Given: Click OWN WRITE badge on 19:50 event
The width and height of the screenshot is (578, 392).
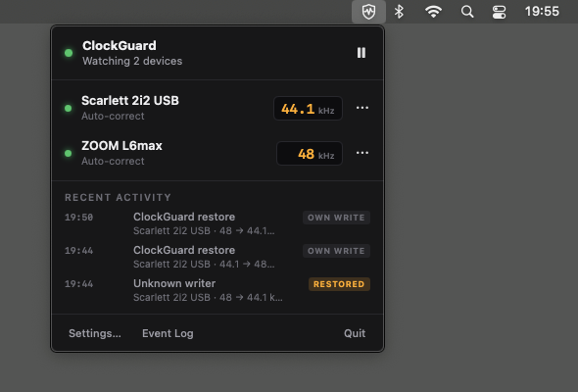Looking at the screenshot, I should (x=336, y=218).
